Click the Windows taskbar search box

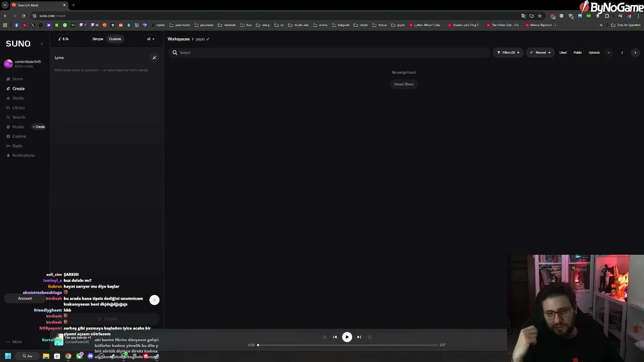(x=28, y=356)
